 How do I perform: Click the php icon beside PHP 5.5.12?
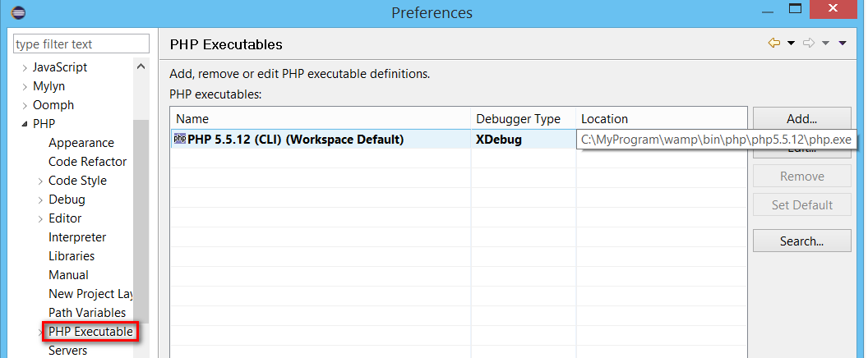coord(180,139)
